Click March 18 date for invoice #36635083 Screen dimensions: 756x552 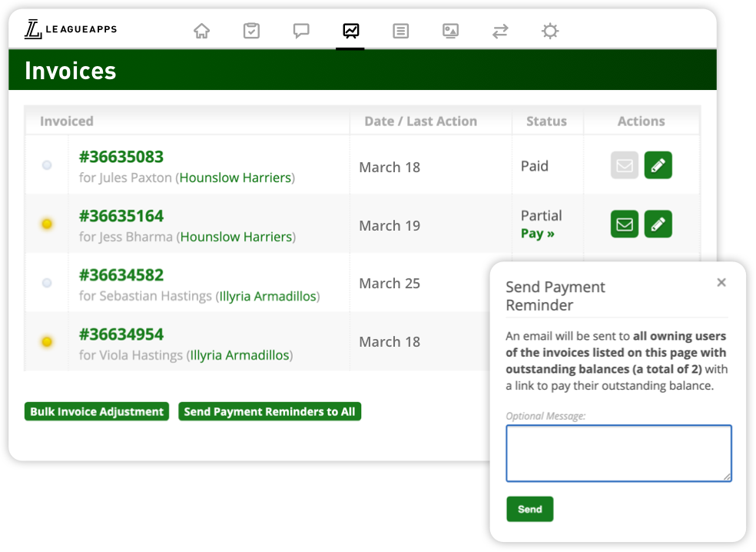pyautogui.click(x=390, y=167)
